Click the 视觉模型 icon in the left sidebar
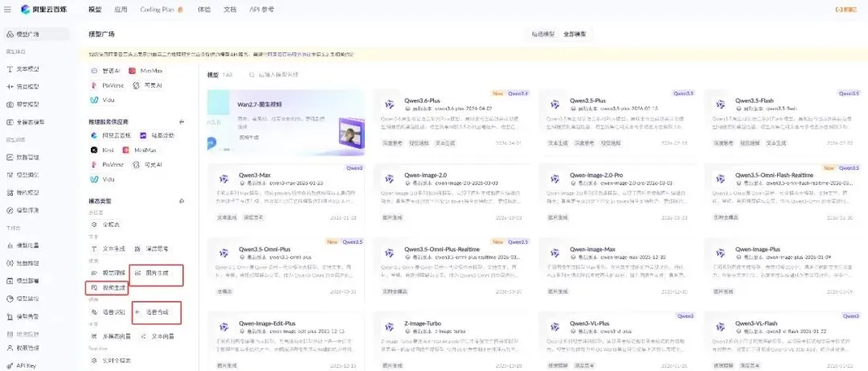 click(x=10, y=105)
